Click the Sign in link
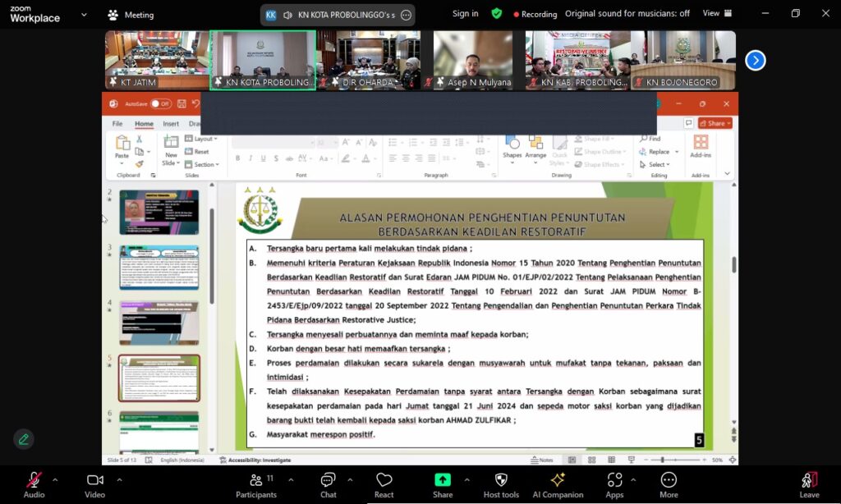Viewport: 841px width, 504px height. (465, 13)
